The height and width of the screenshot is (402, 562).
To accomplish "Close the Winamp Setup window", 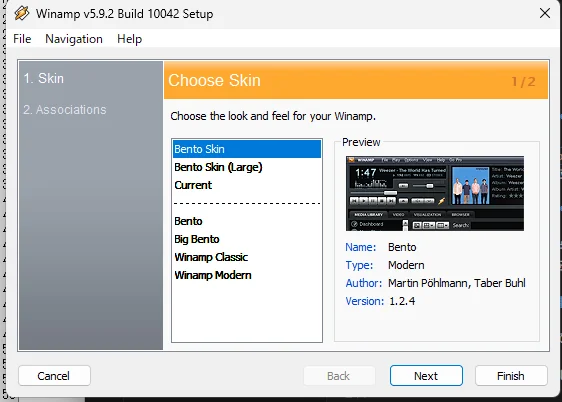I will click(x=545, y=13).
